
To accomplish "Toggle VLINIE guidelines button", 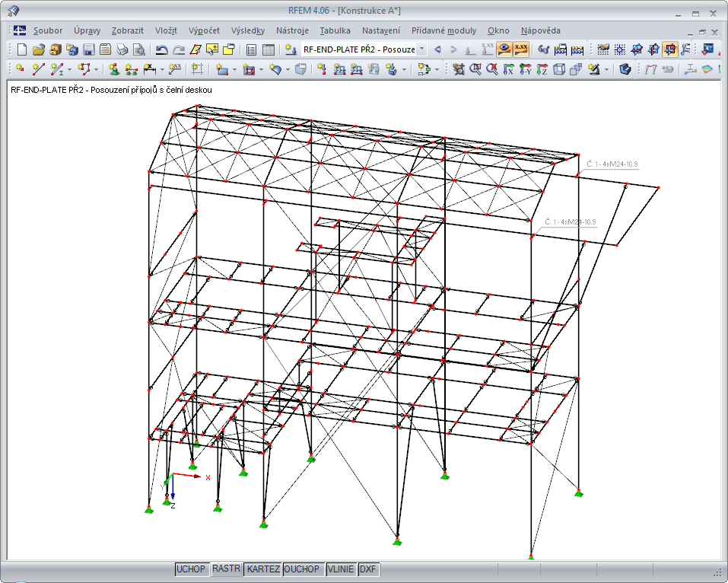I will click(x=341, y=569).
